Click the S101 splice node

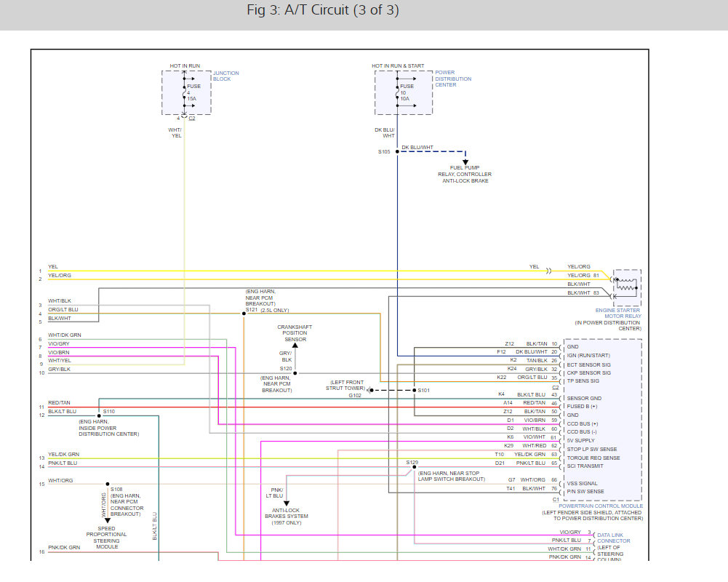(414, 391)
